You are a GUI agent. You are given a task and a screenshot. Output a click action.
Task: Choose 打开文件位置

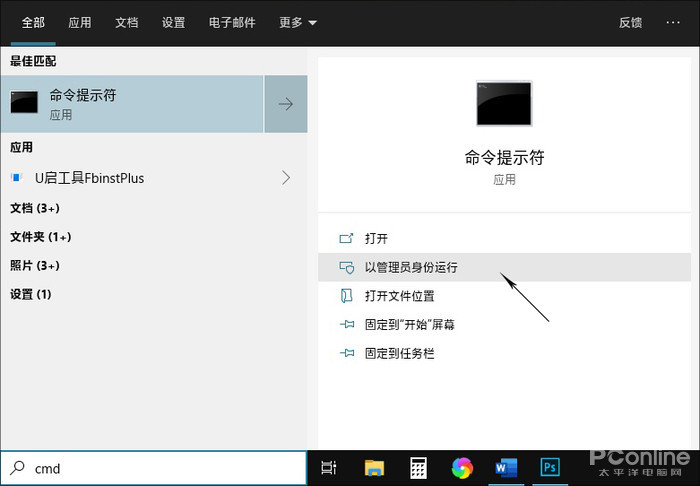504,296
